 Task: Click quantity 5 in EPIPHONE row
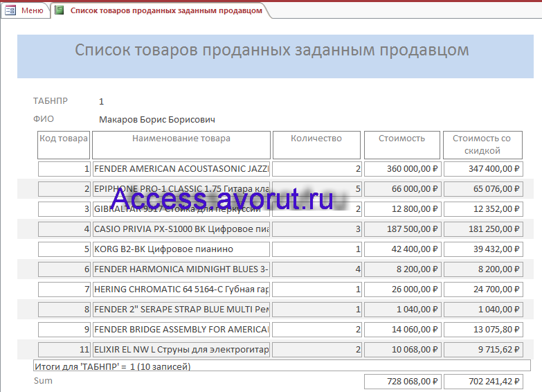317,189
